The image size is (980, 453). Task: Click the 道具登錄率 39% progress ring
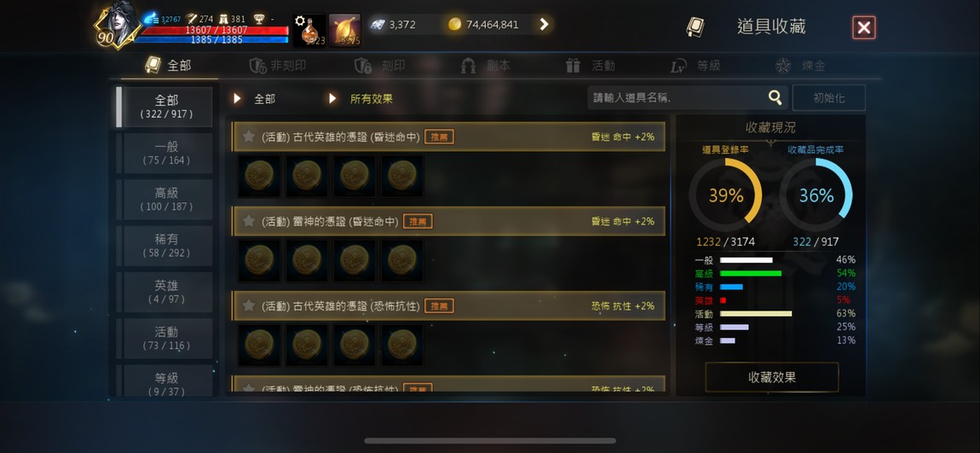pyautogui.click(x=725, y=195)
